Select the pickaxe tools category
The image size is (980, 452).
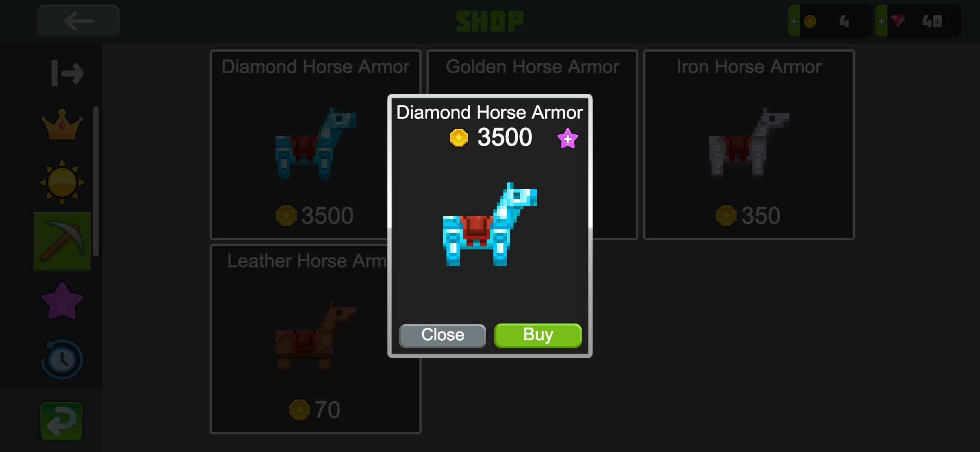tap(62, 241)
